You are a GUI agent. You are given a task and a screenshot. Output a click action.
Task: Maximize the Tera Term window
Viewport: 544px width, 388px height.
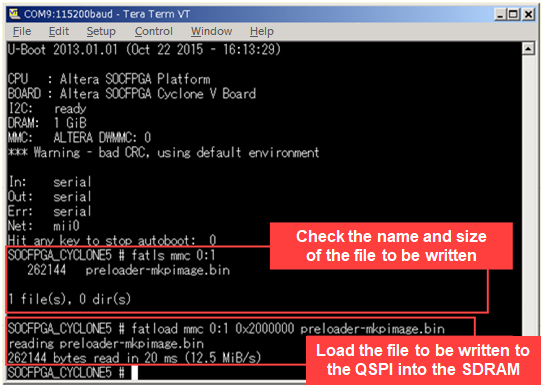[x=513, y=14]
